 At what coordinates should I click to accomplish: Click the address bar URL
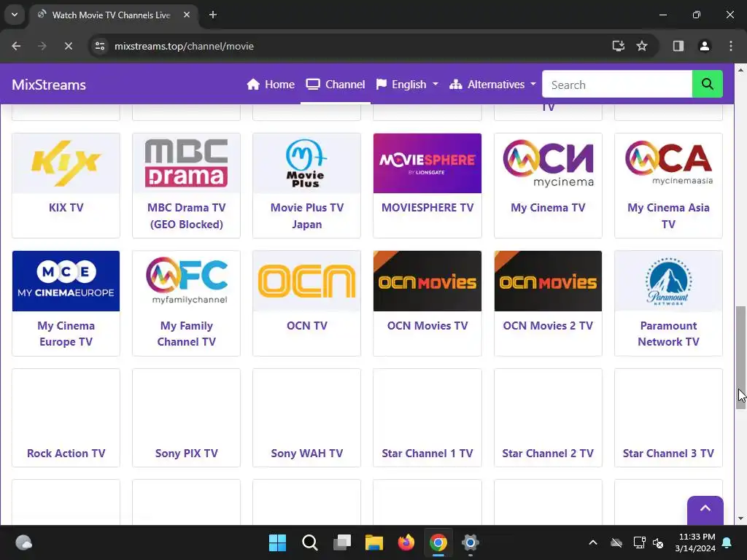pyautogui.click(x=184, y=46)
